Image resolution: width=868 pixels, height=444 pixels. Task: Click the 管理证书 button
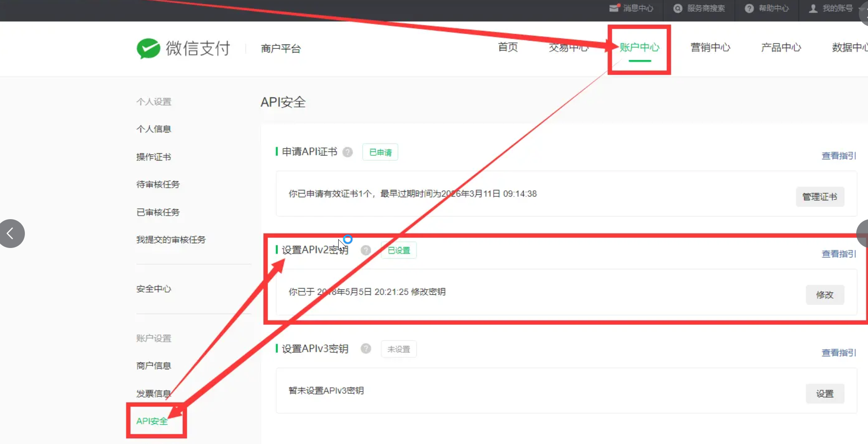pos(820,197)
